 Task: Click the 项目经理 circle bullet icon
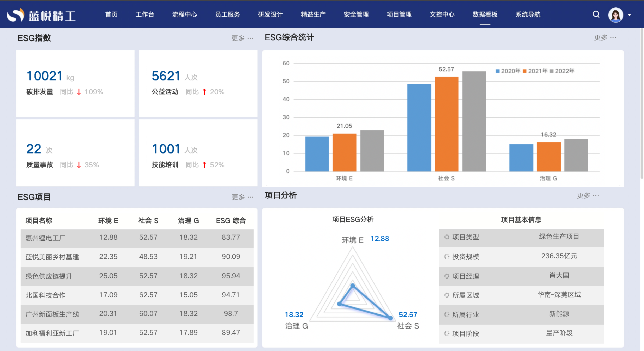point(447,276)
